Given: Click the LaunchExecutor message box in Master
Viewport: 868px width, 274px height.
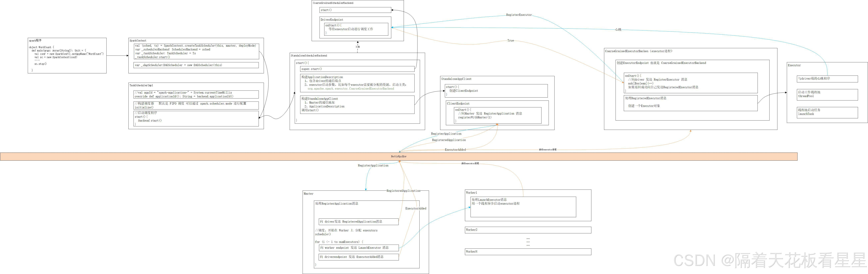Looking at the screenshot, I should coord(359,248).
